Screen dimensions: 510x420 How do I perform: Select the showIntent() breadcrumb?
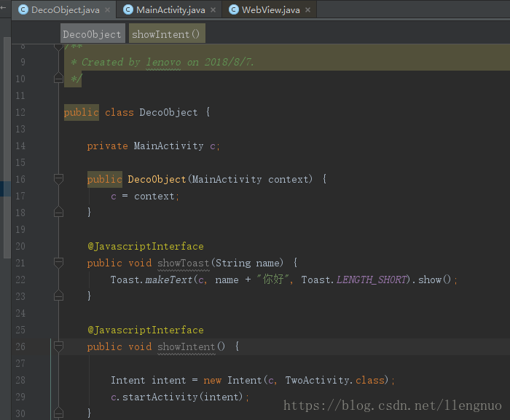pos(167,33)
